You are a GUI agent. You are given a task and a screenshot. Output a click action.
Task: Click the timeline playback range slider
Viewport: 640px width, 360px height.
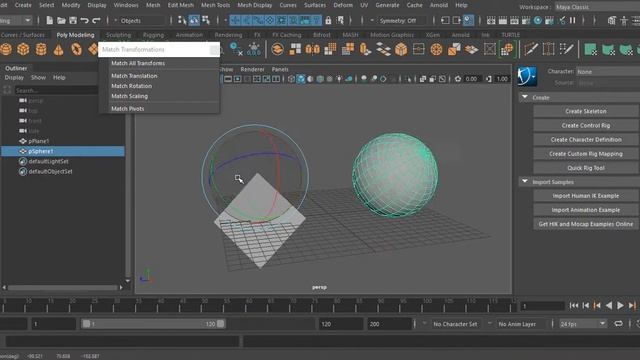pos(153,324)
